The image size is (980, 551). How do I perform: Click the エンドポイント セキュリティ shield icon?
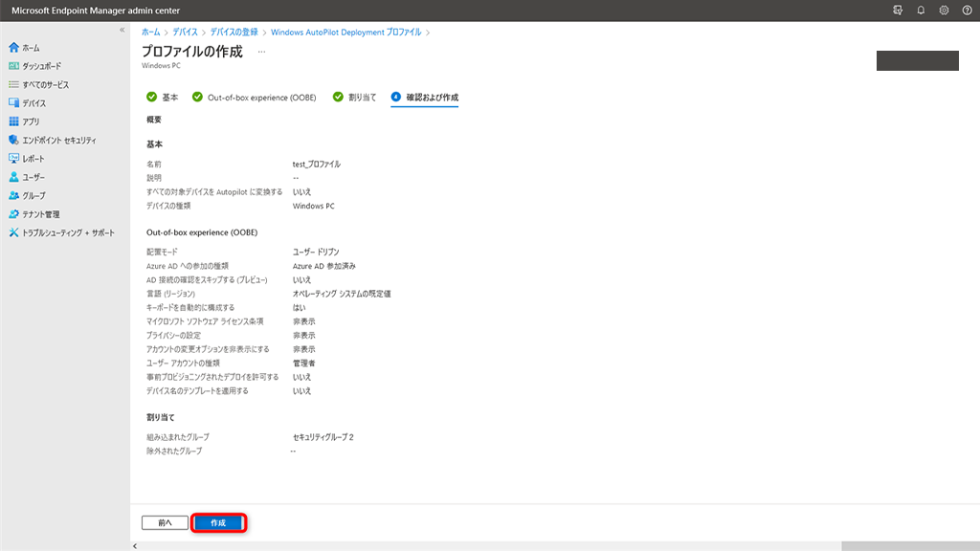13,140
